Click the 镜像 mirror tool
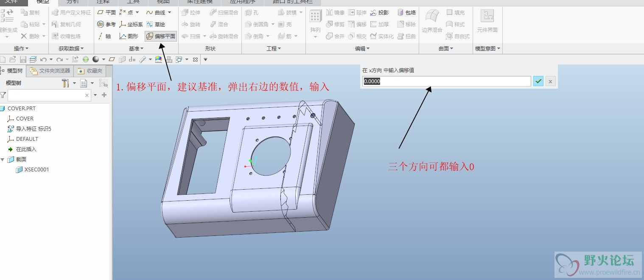 click(335, 13)
